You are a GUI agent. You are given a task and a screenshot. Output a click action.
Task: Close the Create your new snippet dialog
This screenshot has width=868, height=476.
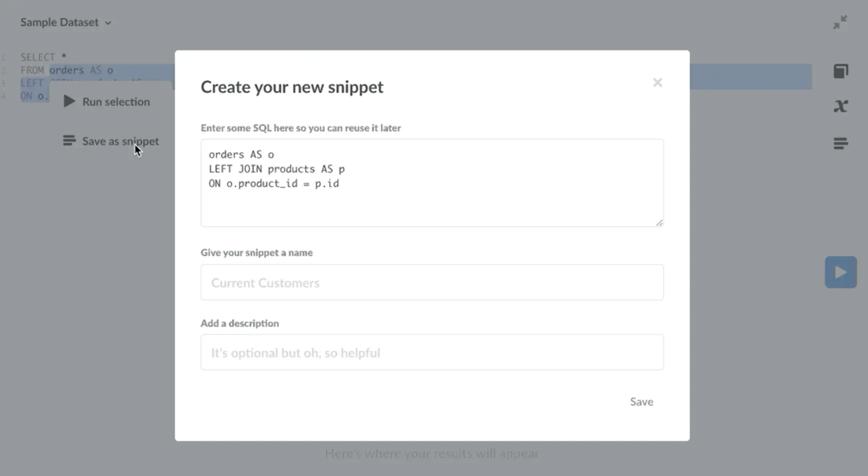(657, 83)
